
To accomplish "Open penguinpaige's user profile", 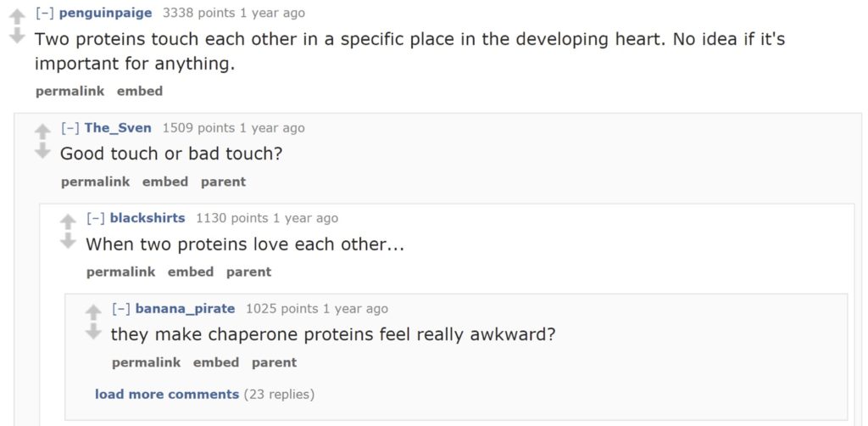I will [105, 13].
